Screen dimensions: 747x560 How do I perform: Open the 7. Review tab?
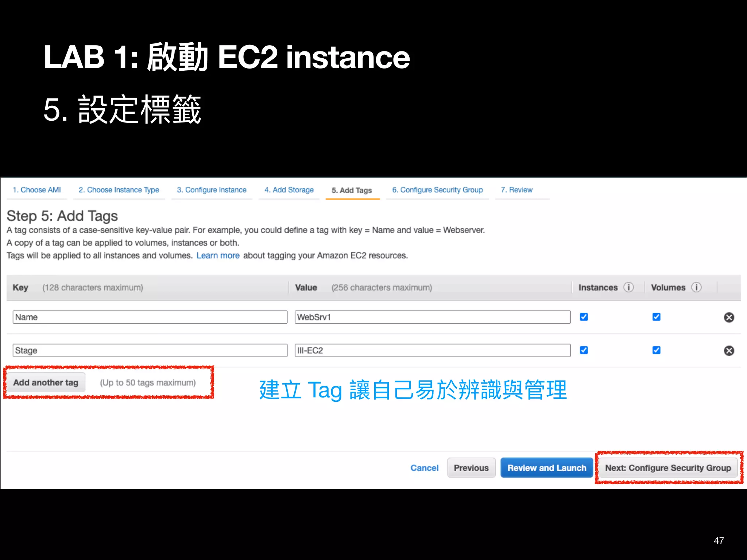click(x=516, y=190)
